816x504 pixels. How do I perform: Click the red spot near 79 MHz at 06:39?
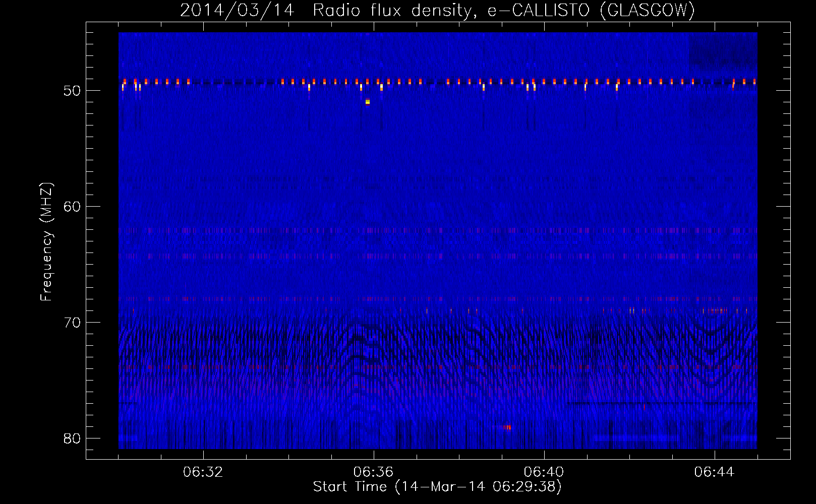(x=508, y=427)
